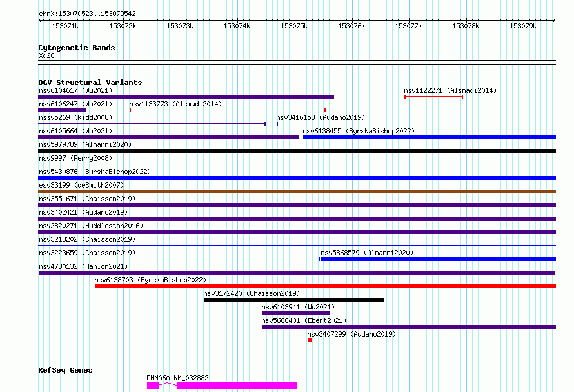Click the nsv5868579 (Almarri2020) text label
574x392 pixels.
click(x=367, y=253)
